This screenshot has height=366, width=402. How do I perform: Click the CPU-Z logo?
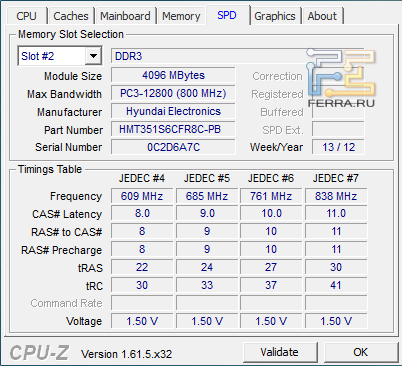click(39, 353)
